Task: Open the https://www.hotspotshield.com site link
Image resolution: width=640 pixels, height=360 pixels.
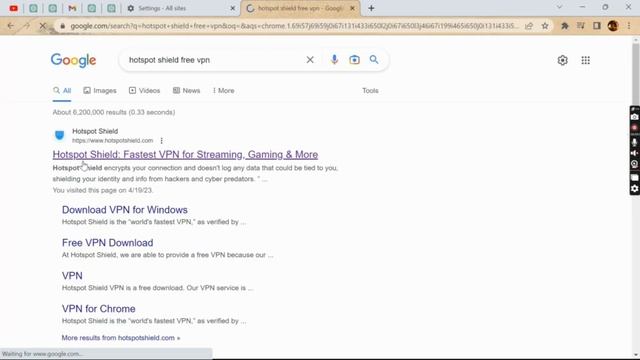Action: 113,140
